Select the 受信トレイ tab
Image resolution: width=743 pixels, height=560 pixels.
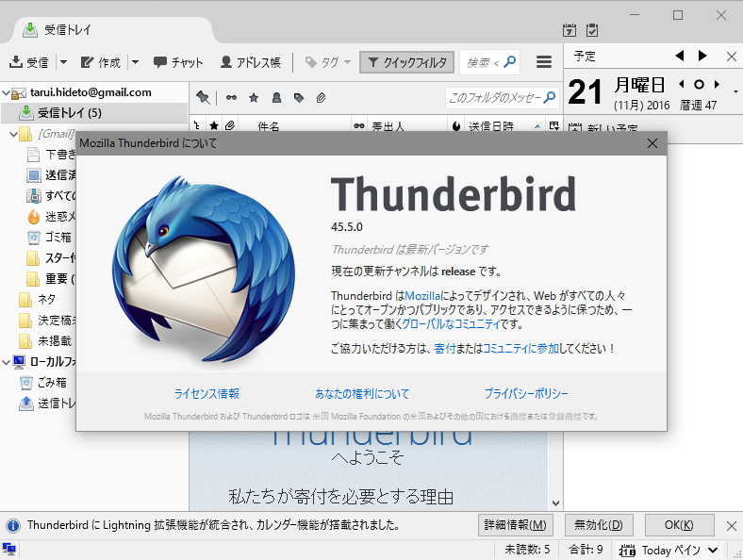tap(114, 30)
